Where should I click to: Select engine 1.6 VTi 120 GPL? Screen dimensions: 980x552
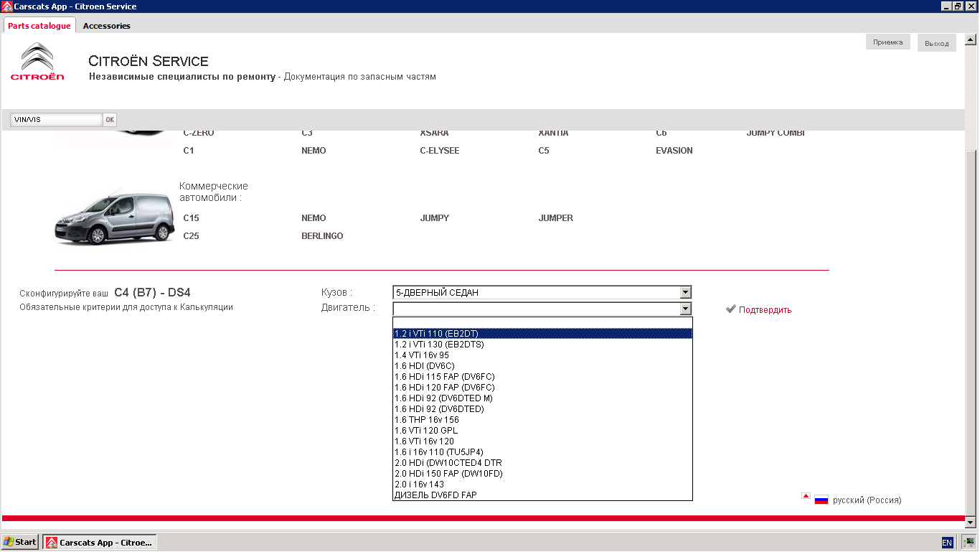coord(542,431)
